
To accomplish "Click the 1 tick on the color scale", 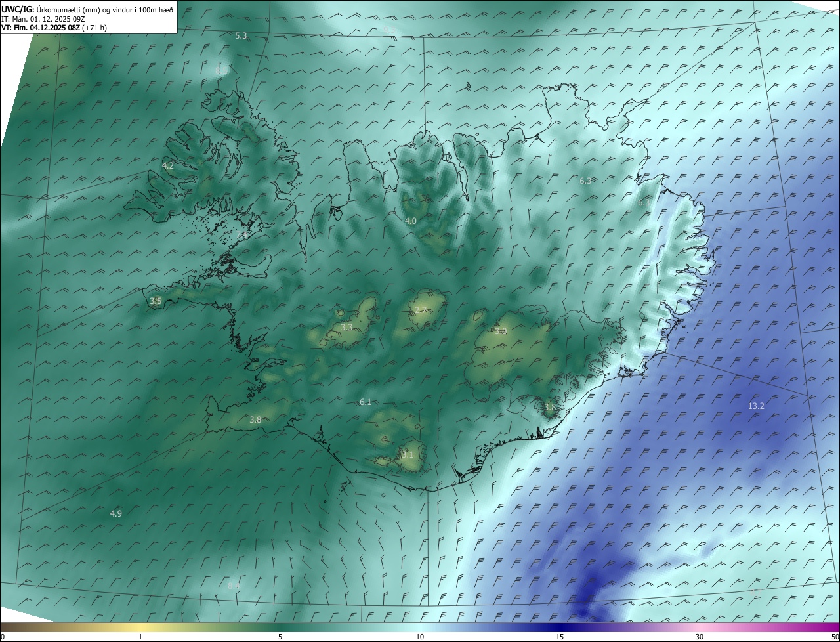I will (x=140, y=637).
